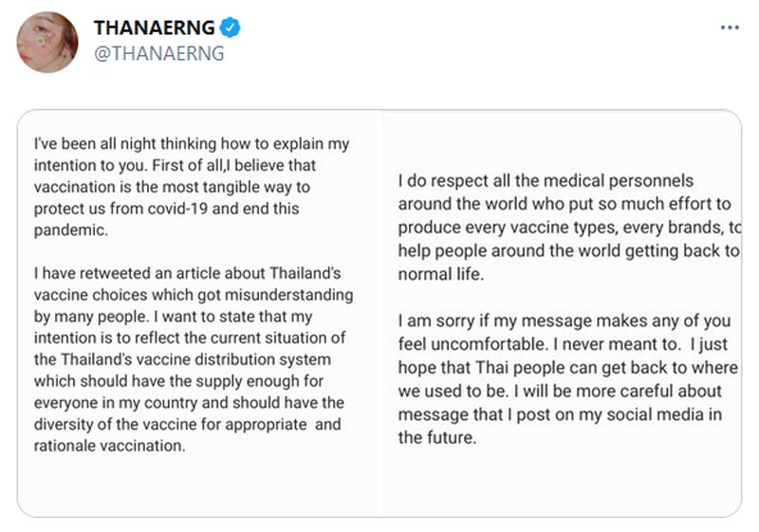Click the word "pandemic." in left image
Image resolution: width=759 pixels, height=532 pixels.
coord(70,229)
